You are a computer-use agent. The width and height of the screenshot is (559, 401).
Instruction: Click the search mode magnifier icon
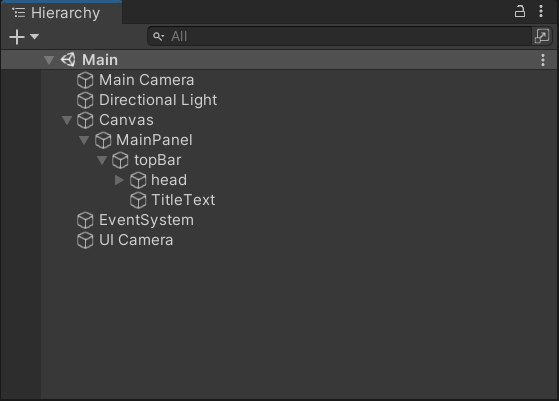[x=158, y=36]
